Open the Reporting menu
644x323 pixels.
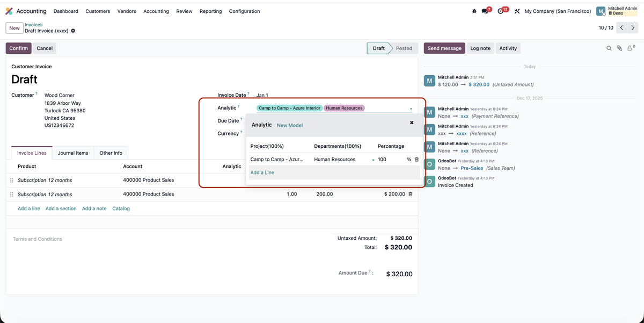tap(210, 11)
